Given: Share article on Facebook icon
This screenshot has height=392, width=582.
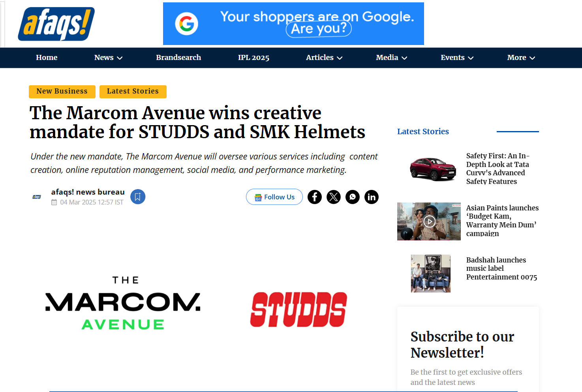Looking at the screenshot, I should (315, 197).
